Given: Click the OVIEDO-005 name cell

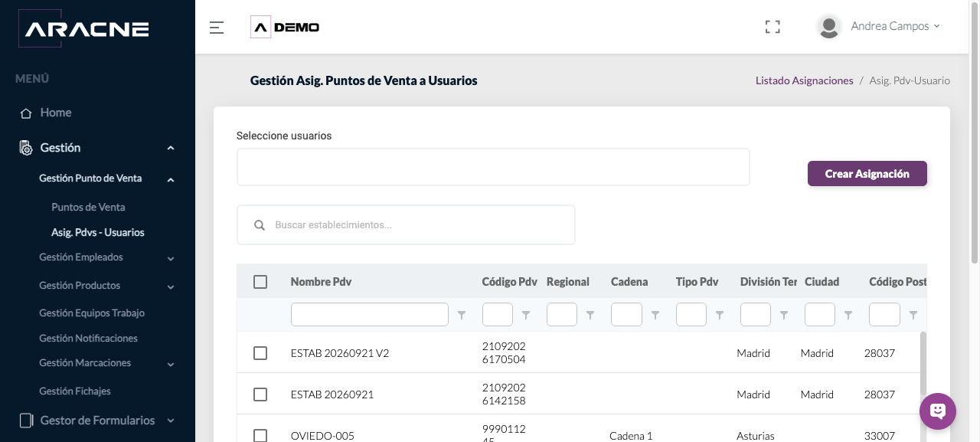Looking at the screenshot, I should [322, 436].
